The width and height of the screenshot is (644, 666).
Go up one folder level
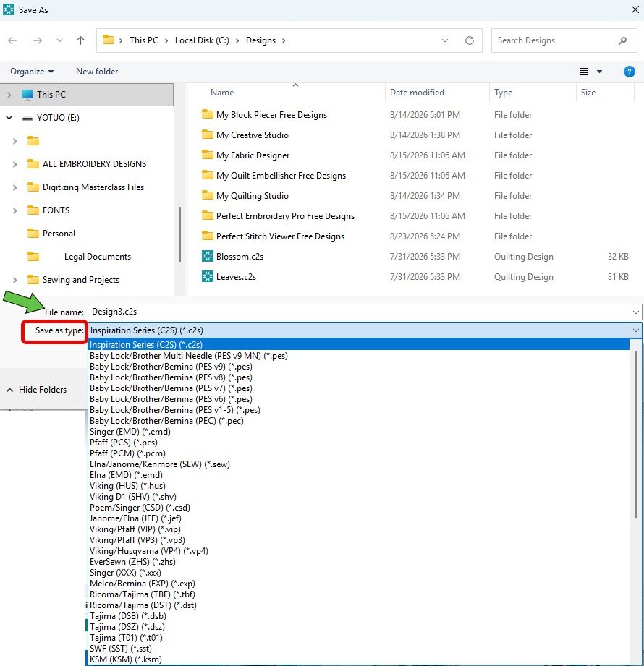click(80, 40)
